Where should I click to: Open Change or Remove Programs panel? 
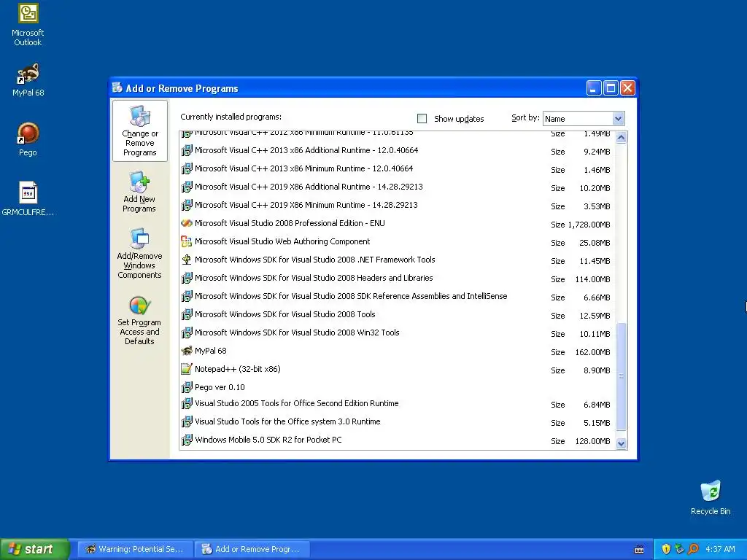click(x=139, y=131)
